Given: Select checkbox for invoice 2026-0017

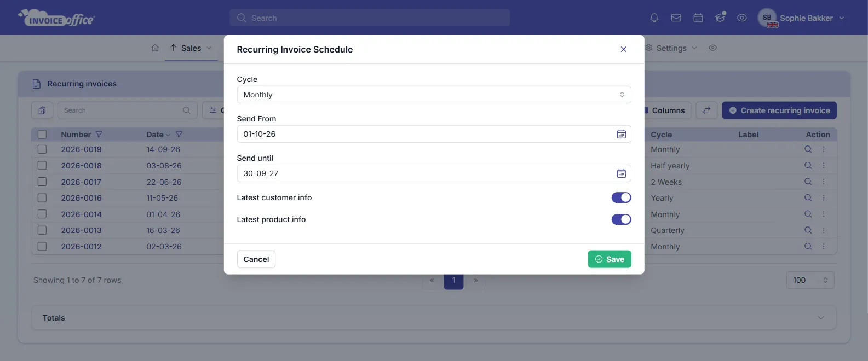Looking at the screenshot, I should (x=42, y=182).
